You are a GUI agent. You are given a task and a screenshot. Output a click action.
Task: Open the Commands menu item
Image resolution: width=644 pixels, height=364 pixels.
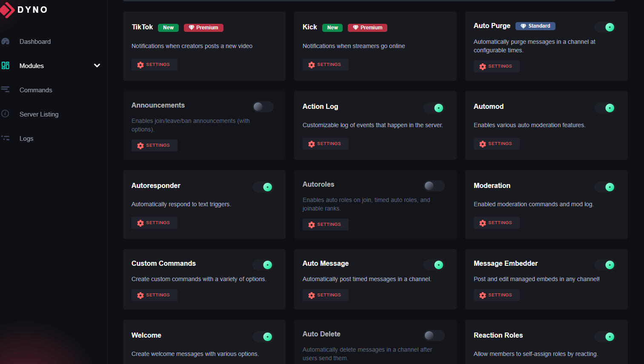(36, 90)
